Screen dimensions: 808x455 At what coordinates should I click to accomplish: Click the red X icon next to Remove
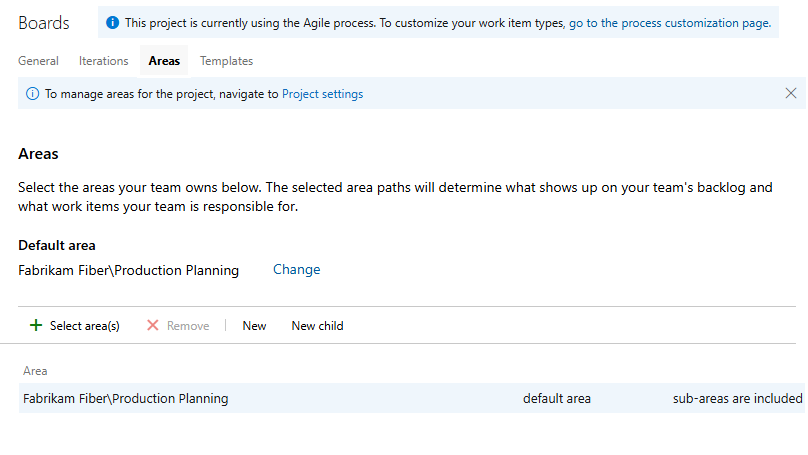pyautogui.click(x=153, y=326)
